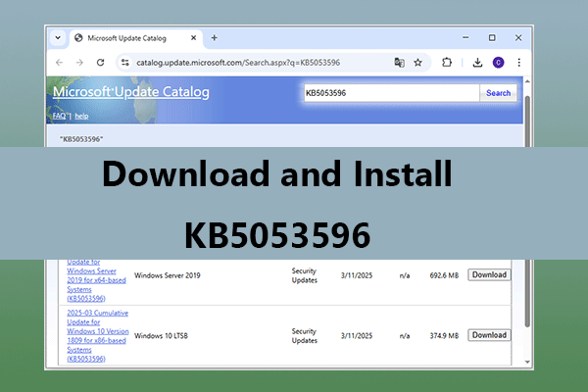Open Microsoft Update Catalog home link

131,92
